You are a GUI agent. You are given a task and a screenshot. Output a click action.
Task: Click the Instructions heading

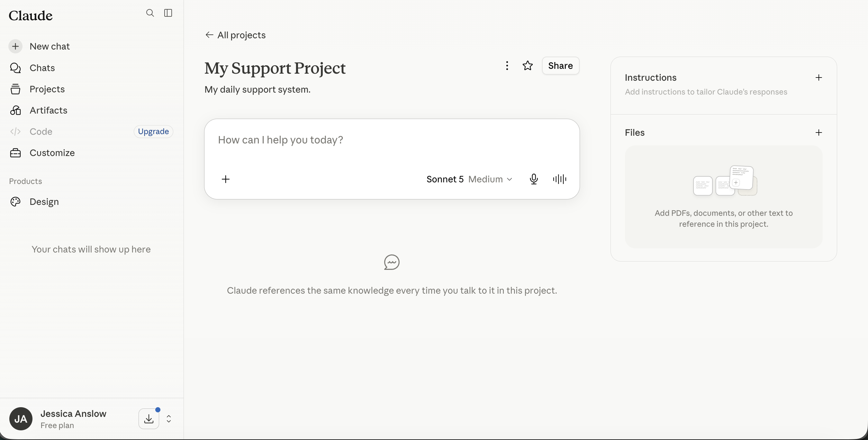tap(651, 78)
